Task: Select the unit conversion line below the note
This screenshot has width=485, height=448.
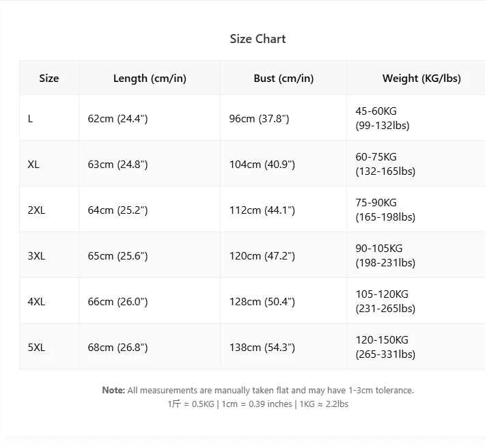Action: 258,404
